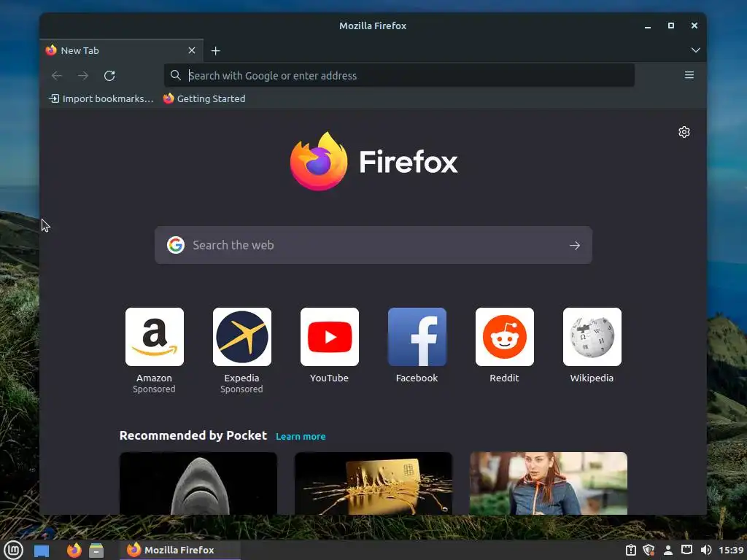Click Recommended by Pocket heading

tap(193, 436)
